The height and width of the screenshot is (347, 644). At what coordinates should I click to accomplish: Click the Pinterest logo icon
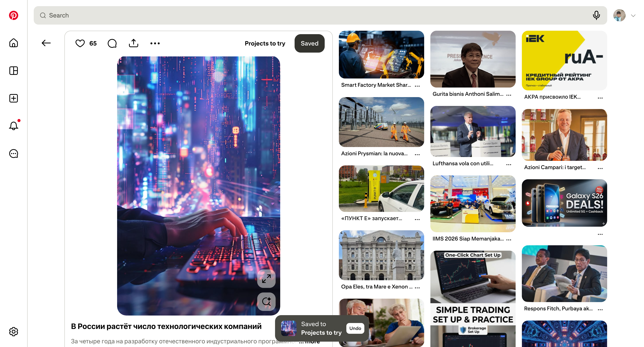click(x=13, y=15)
